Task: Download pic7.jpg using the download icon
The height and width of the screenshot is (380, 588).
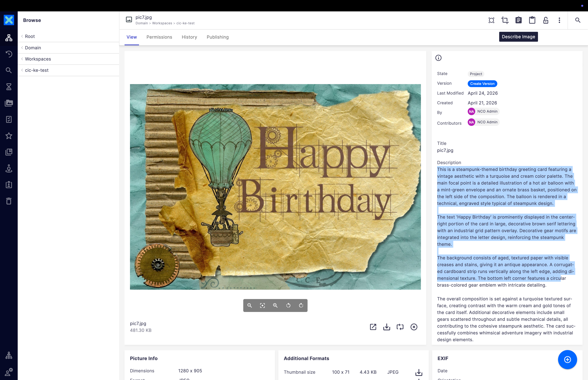Action: coord(387,327)
